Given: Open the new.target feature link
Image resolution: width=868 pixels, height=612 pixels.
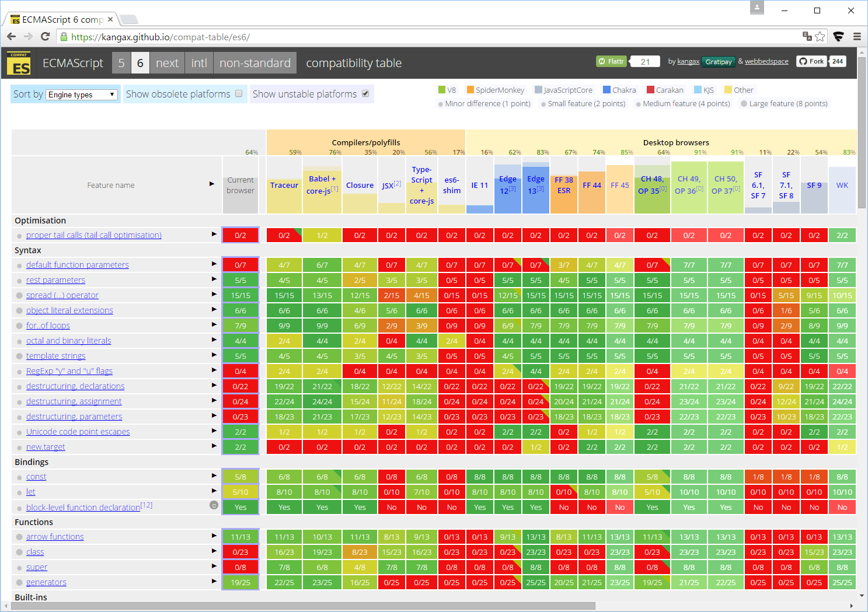Looking at the screenshot, I should tap(46, 447).
